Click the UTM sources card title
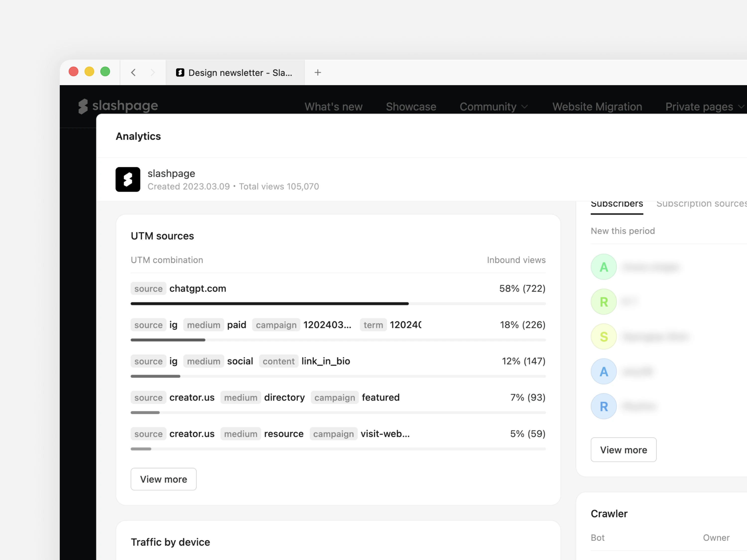The height and width of the screenshot is (560, 747). coord(162,236)
